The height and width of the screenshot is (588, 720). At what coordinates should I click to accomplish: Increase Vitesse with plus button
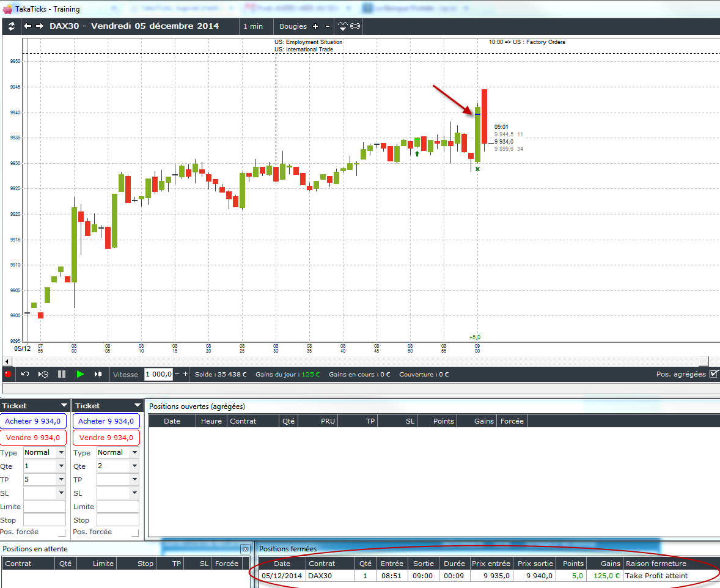coord(186,374)
